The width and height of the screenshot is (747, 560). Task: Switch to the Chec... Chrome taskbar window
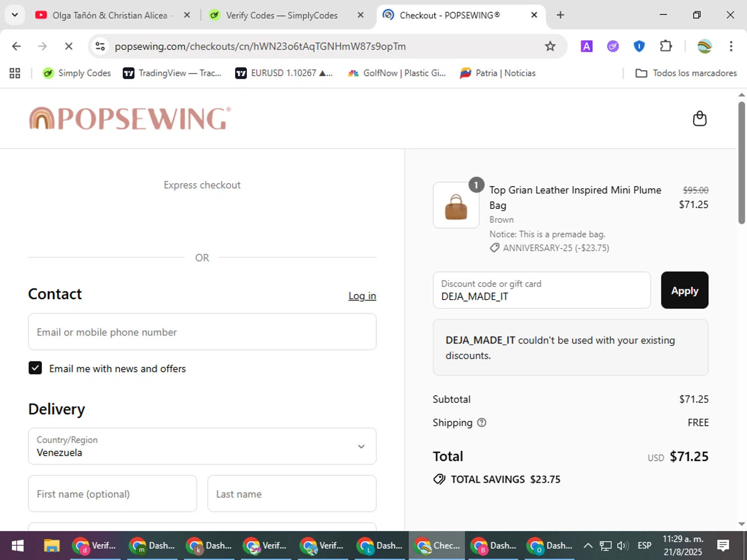[x=437, y=546]
